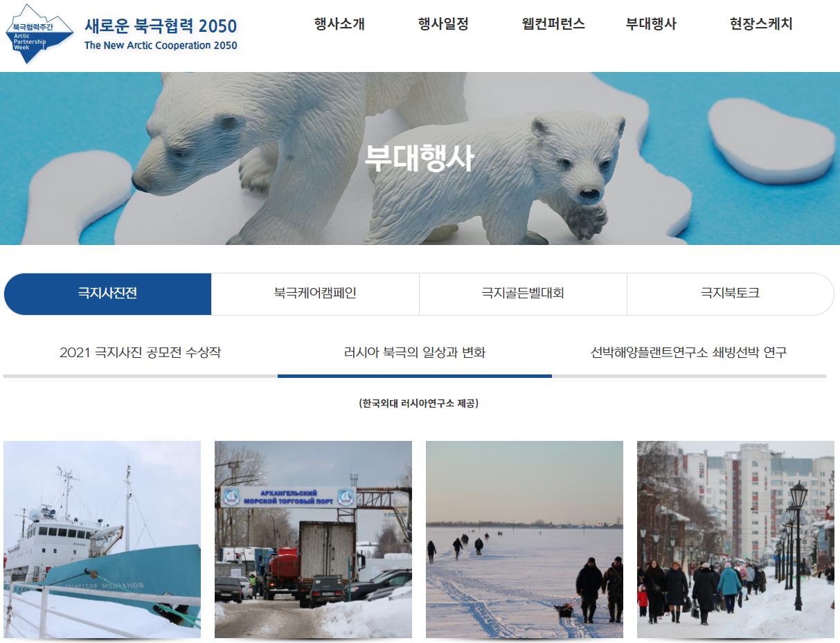Show 2021 극지사진 공모전 수상작 gallery
This screenshot has height=643, width=840.
[141, 353]
